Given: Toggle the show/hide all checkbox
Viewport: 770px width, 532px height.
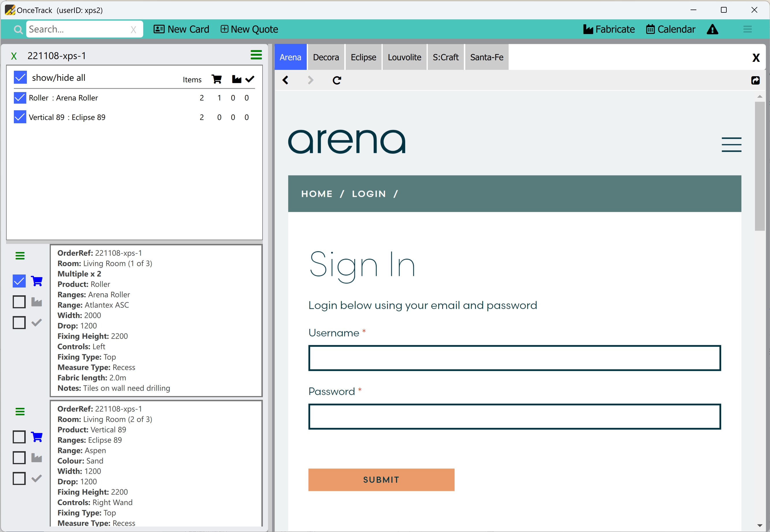Looking at the screenshot, I should [20, 77].
